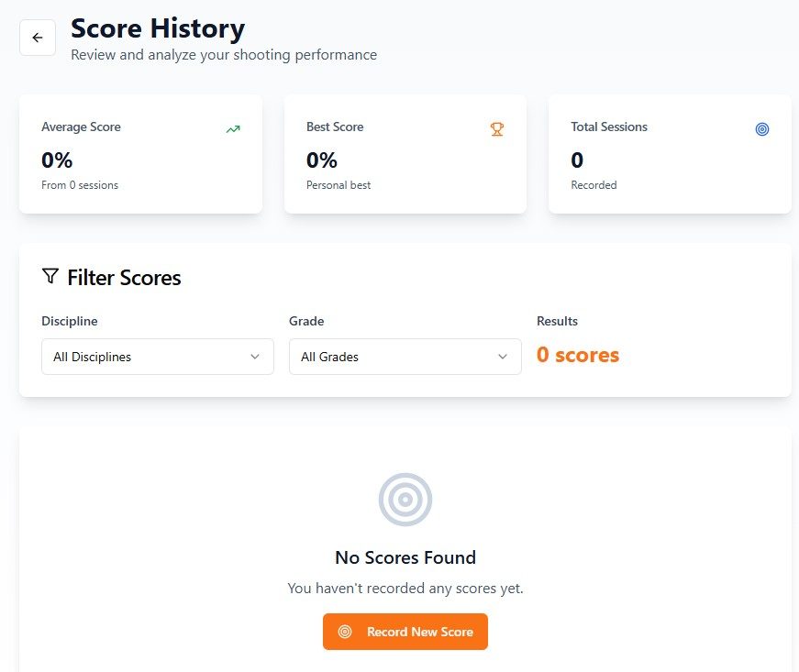Open the All Disciplines dropdown

click(x=157, y=357)
